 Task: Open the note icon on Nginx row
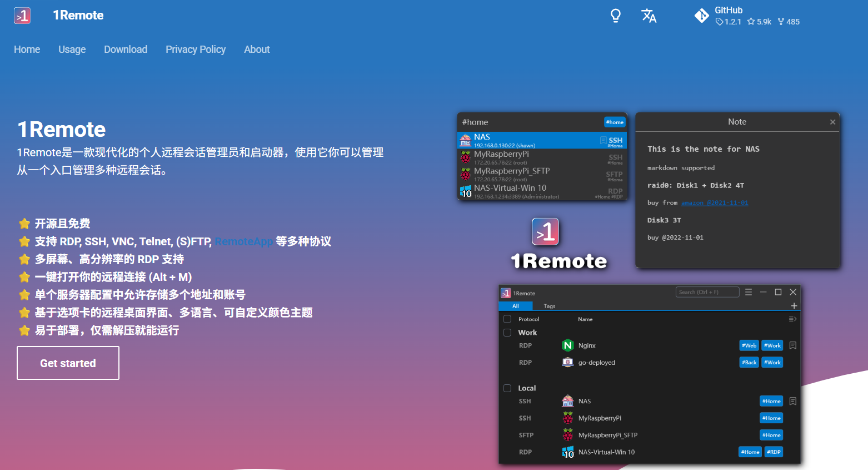tap(793, 345)
